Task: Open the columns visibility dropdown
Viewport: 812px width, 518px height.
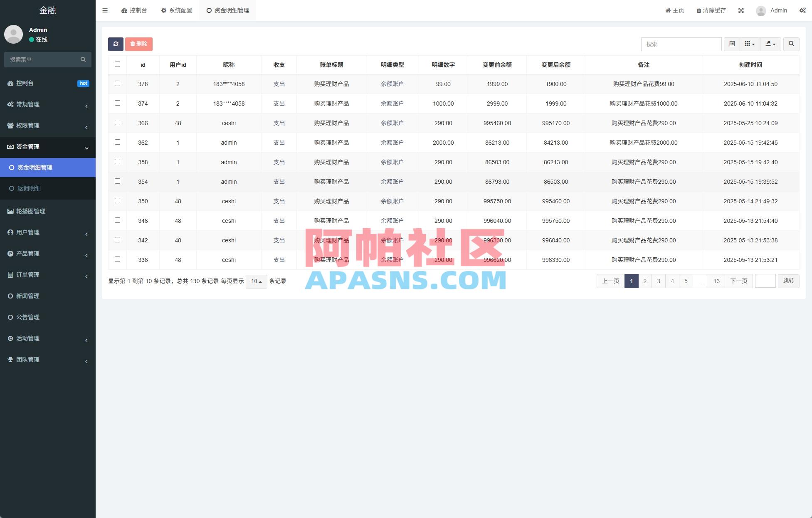Action: tap(749, 44)
